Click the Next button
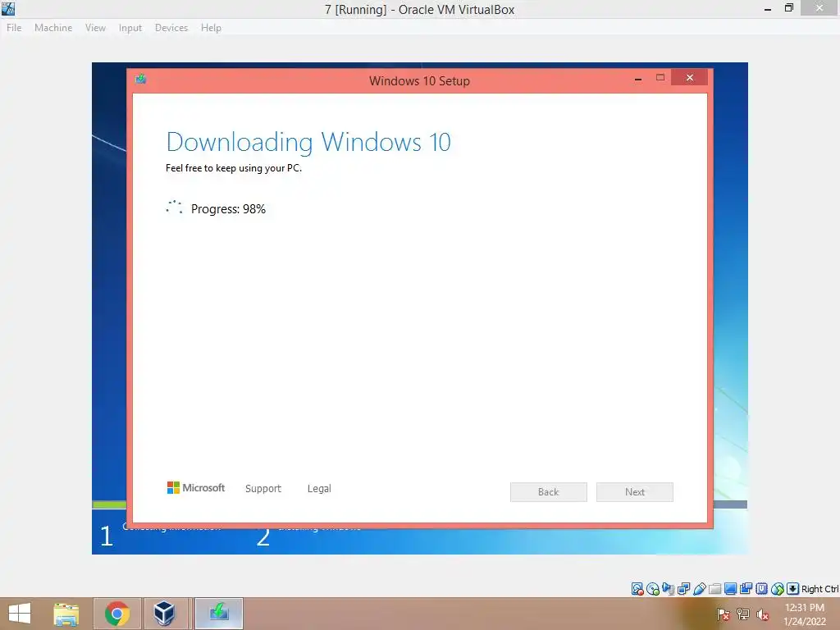Viewport: 840px width, 630px height. 635,492
